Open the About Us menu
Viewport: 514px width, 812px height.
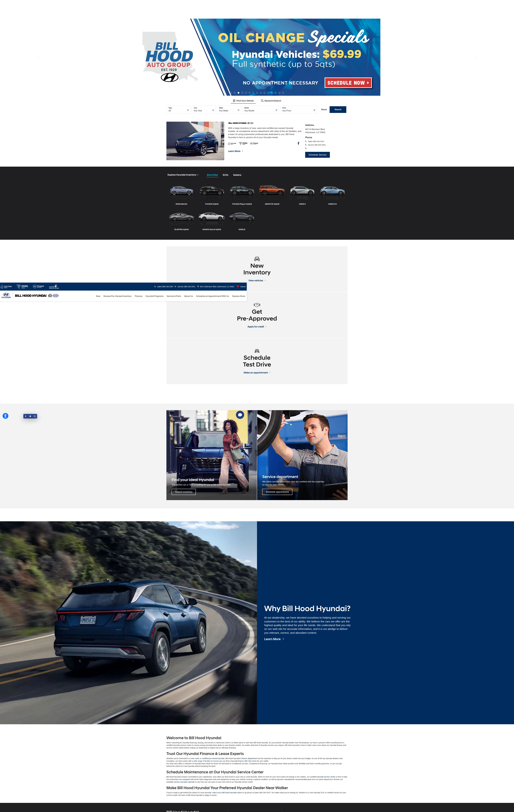pyautogui.click(x=189, y=296)
